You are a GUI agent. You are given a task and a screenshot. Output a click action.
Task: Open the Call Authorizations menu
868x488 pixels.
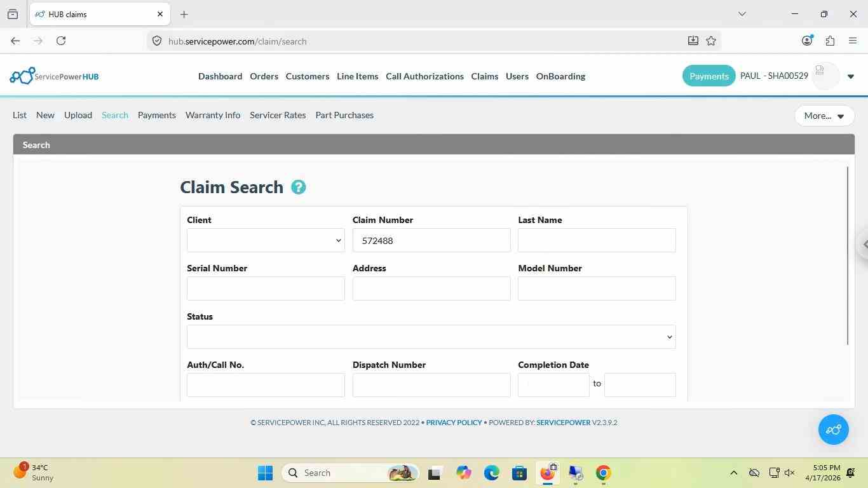coord(424,76)
